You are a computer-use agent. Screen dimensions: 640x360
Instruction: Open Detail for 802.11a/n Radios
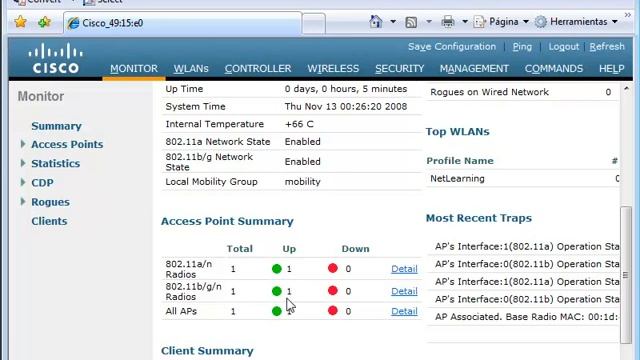click(404, 269)
